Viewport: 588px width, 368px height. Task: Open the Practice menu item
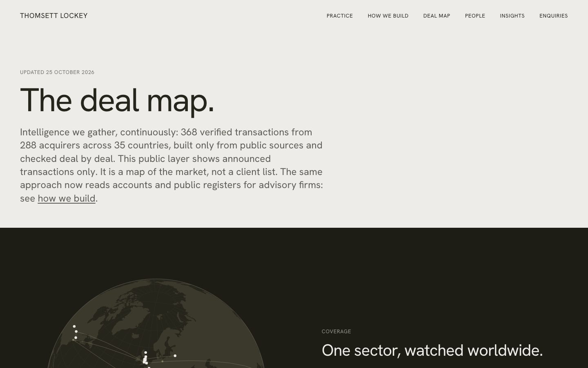pos(340,16)
